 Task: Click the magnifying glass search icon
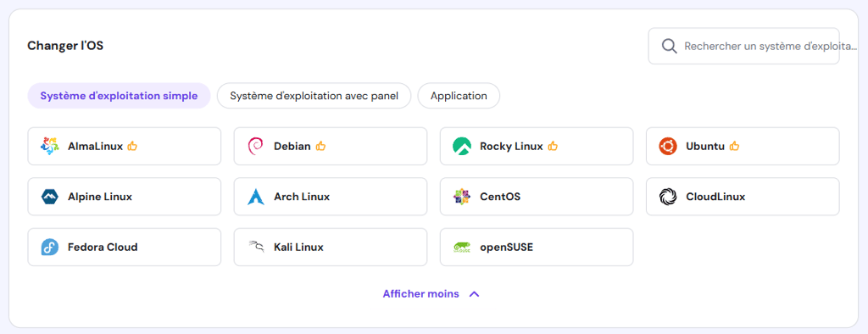click(670, 46)
